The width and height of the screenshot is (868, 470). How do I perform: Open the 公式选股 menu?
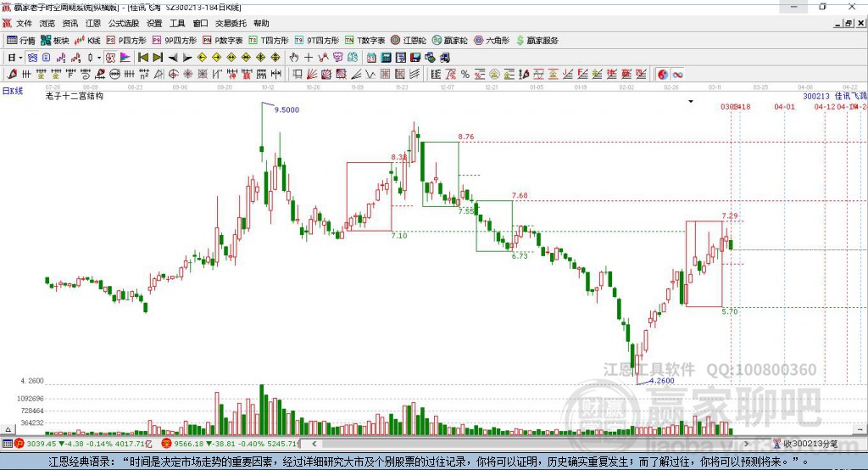(x=124, y=23)
